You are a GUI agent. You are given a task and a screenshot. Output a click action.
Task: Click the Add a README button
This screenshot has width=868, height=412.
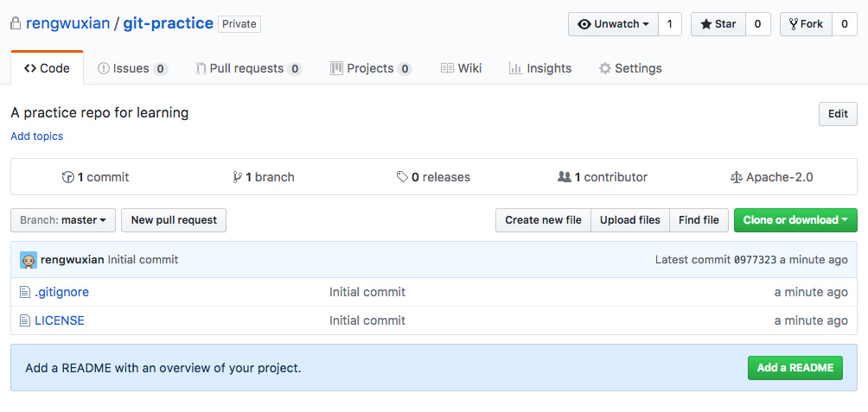(795, 368)
